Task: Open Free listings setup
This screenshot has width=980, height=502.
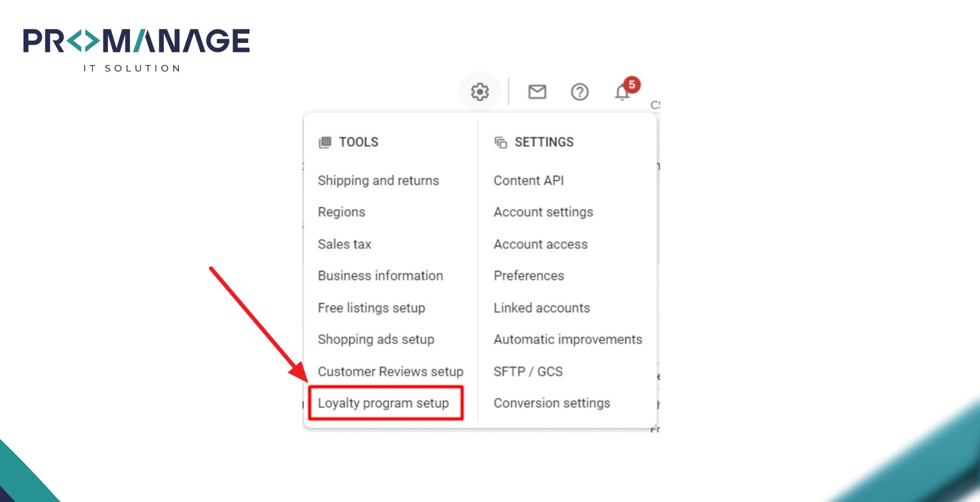Action: pyautogui.click(x=371, y=307)
